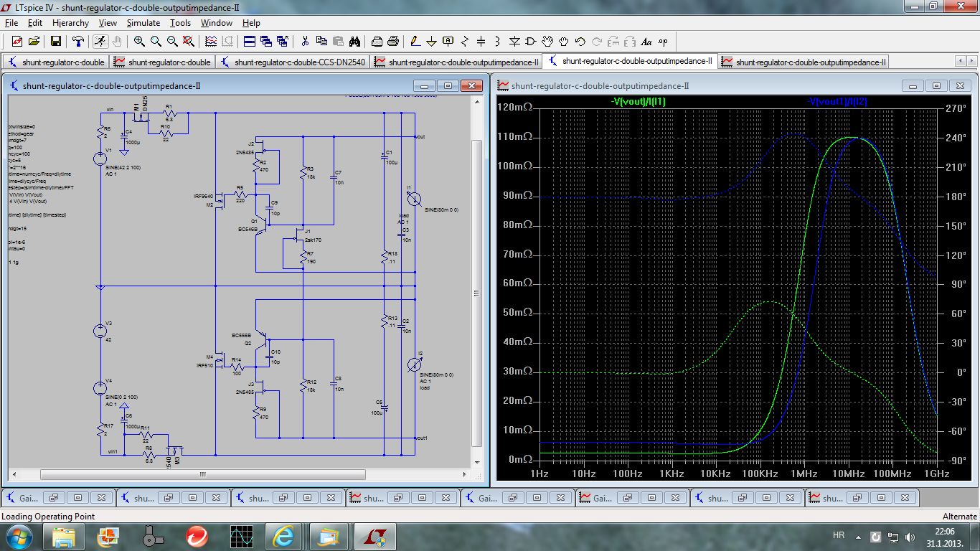Click the Cut scissors icon
The image size is (980, 551).
(305, 42)
